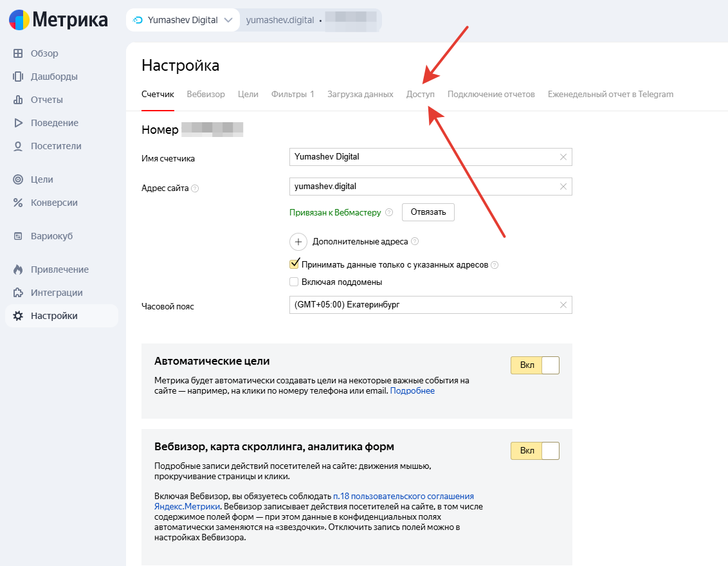Viewport: 728px width, 566px height.
Task: Click the Дополнительные адреса label
Action: click(x=360, y=242)
